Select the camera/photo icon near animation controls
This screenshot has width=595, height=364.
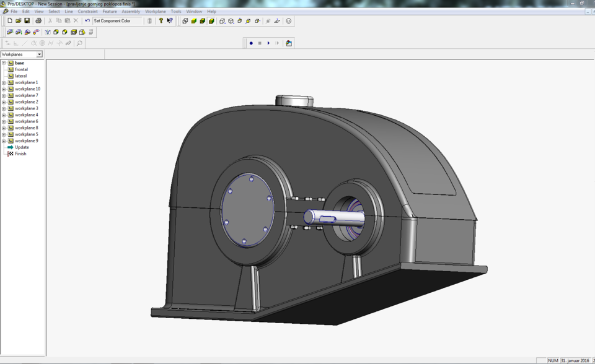(x=288, y=43)
